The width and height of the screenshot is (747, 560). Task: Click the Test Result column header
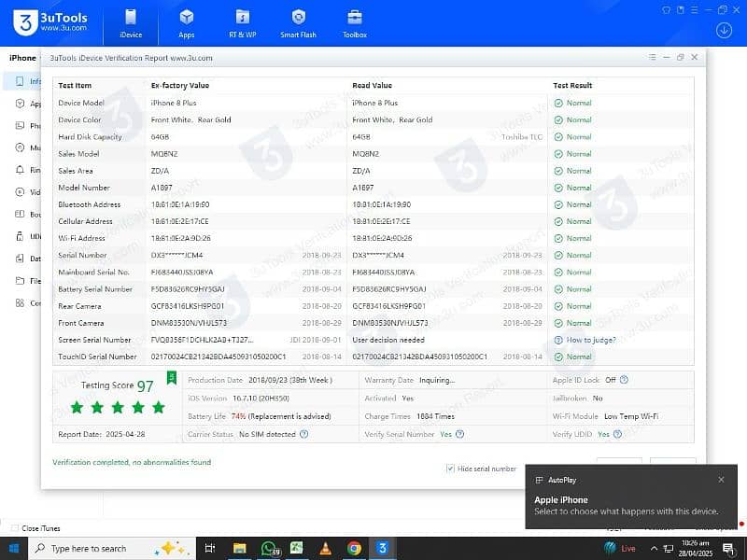pos(572,85)
